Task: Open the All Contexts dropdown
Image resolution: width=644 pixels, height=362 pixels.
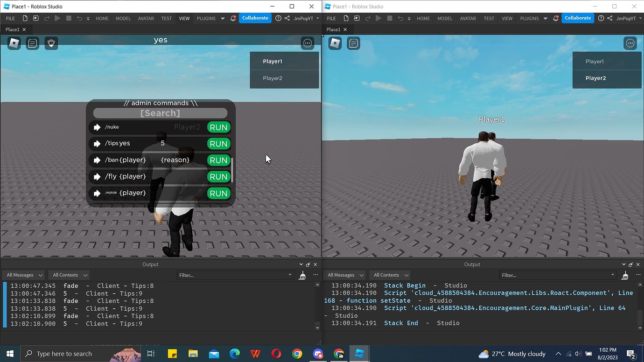Action: point(69,275)
